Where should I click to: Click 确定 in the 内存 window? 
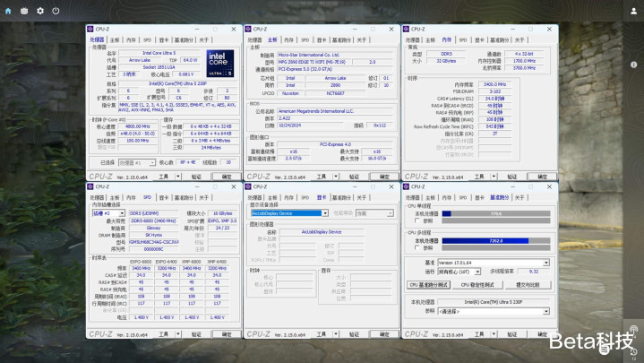pos(543,177)
